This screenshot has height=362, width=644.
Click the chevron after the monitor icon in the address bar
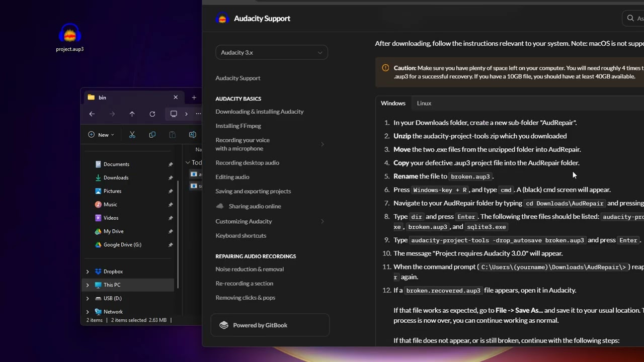pyautogui.click(x=186, y=114)
